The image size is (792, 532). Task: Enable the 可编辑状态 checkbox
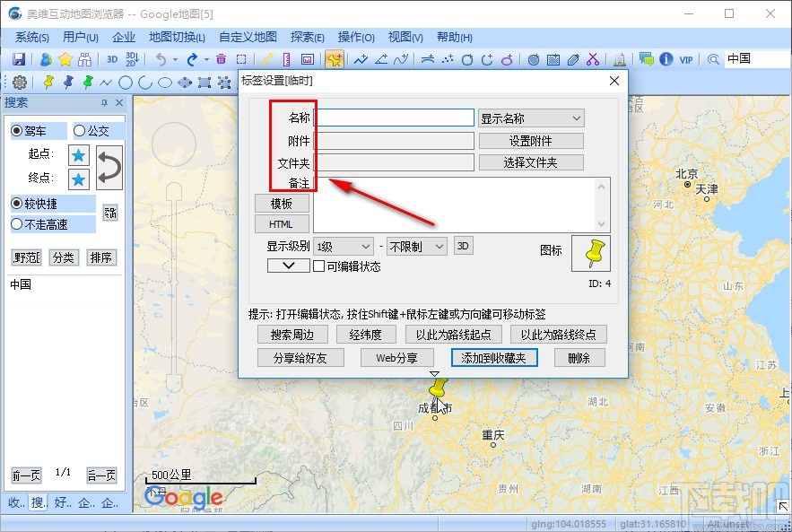pos(318,266)
